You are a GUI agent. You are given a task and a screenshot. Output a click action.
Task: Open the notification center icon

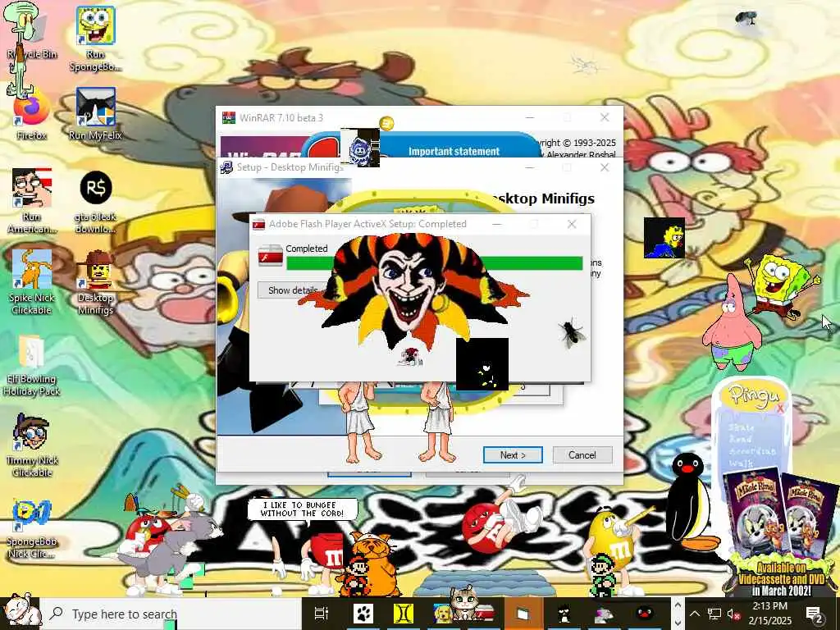(815, 614)
